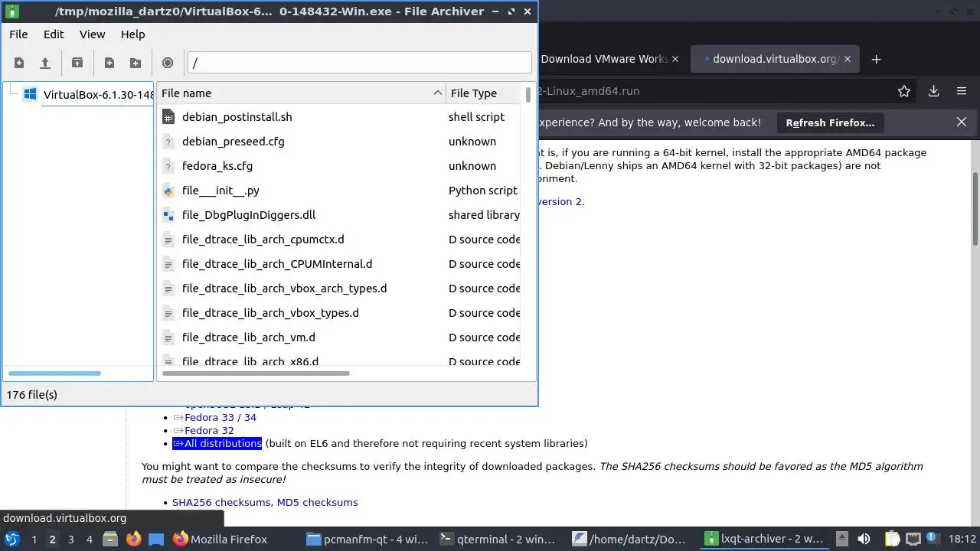
Task: Click the add folder toolbar icon
Action: (x=136, y=63)
